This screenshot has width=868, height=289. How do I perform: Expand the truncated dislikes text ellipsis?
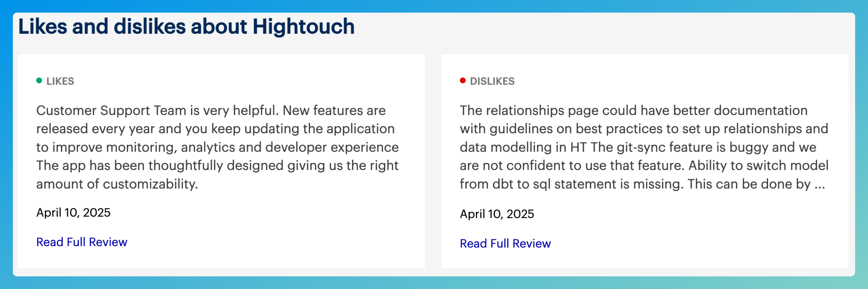pos(820,184)
